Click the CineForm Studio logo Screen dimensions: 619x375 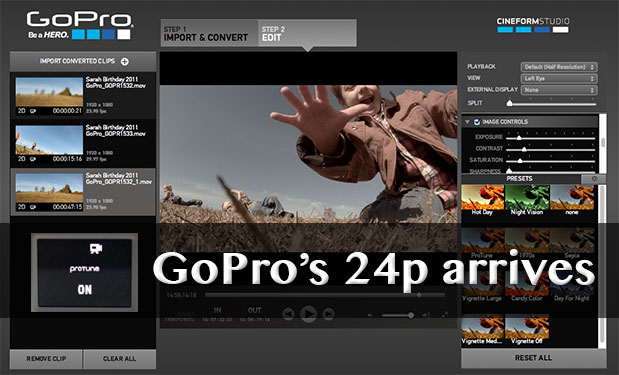pyautogui.click(x=533, y=24)
